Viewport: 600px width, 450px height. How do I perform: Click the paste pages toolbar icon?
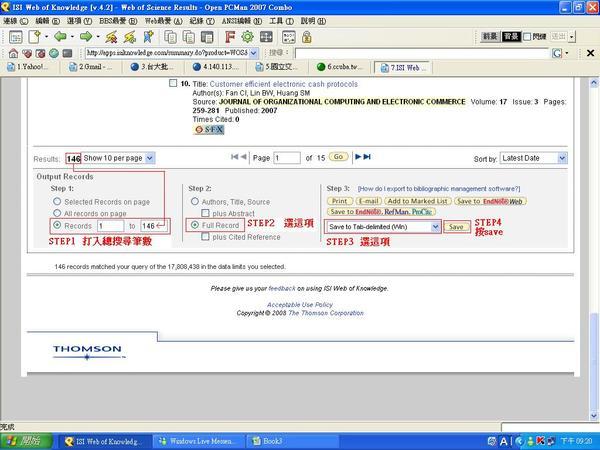[189, 37]
